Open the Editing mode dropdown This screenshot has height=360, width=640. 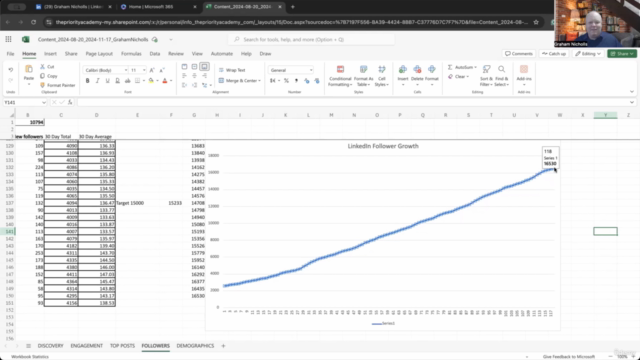[x=588, y=53]
